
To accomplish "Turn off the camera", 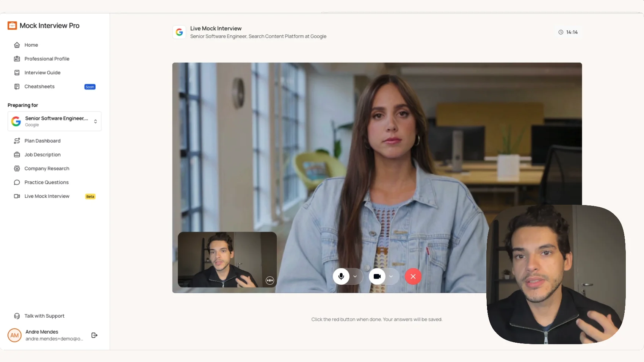I will [377, 276].
